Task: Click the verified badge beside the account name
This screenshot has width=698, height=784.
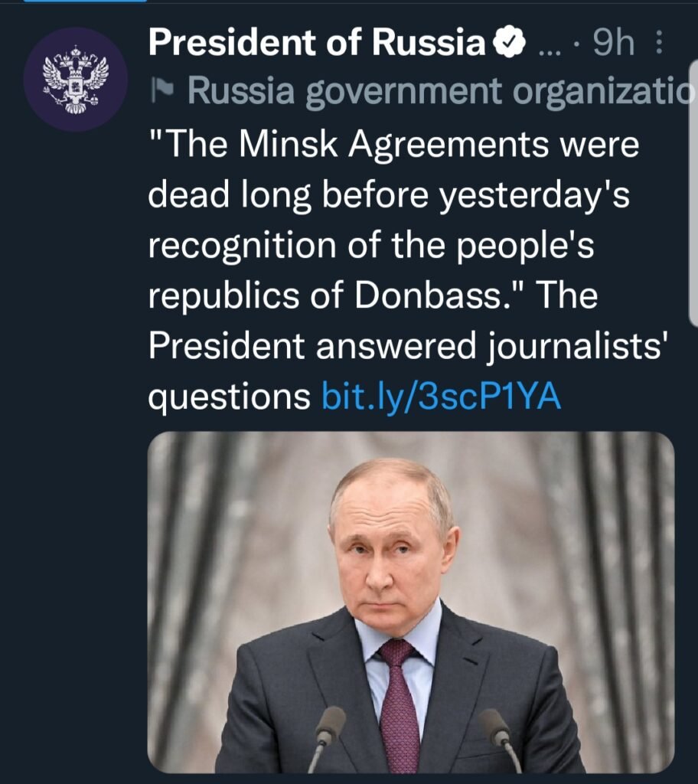Action: point(507,44)
